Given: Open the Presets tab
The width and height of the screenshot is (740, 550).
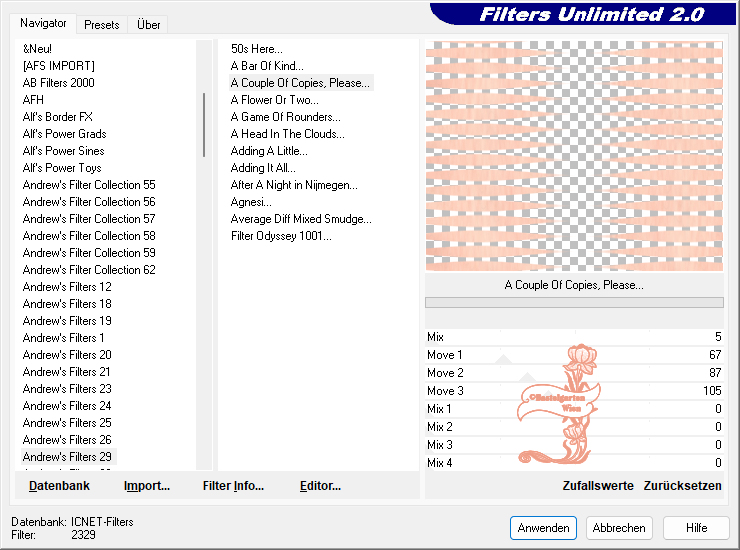Looking at the screenshot, I should point(101,25).
